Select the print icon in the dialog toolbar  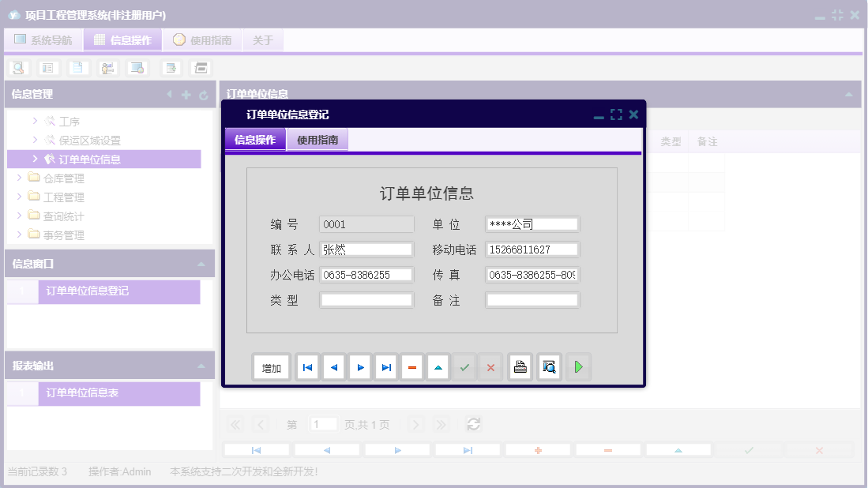pyautogui.click(x=520, y=366)
